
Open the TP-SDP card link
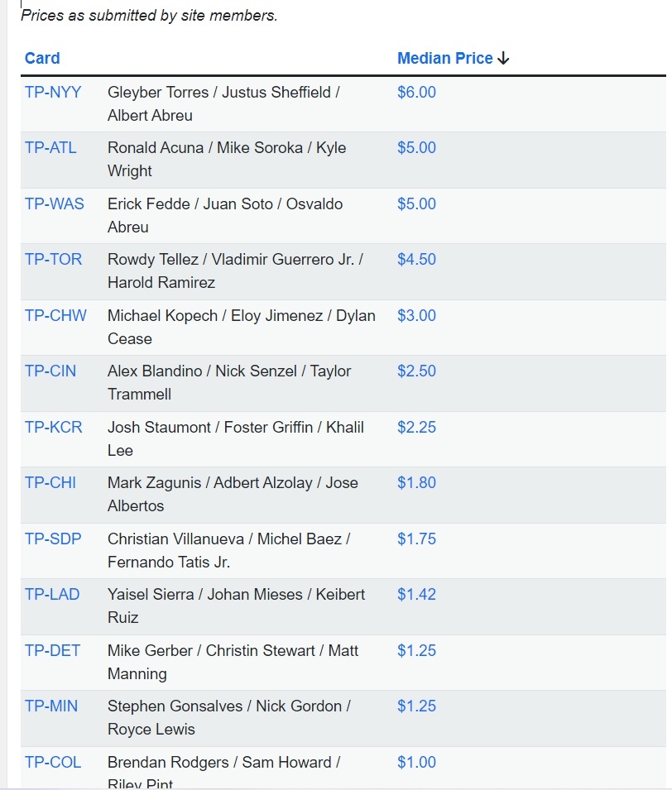(x=53, y=539)
